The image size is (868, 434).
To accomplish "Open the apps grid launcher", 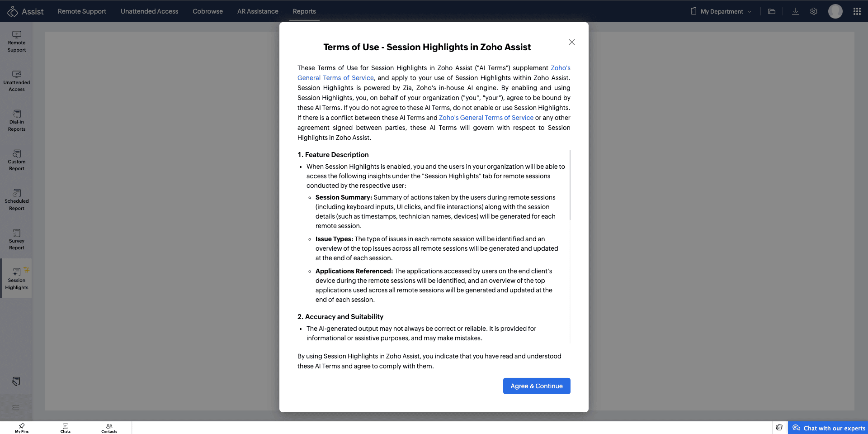I will (857, 11).
